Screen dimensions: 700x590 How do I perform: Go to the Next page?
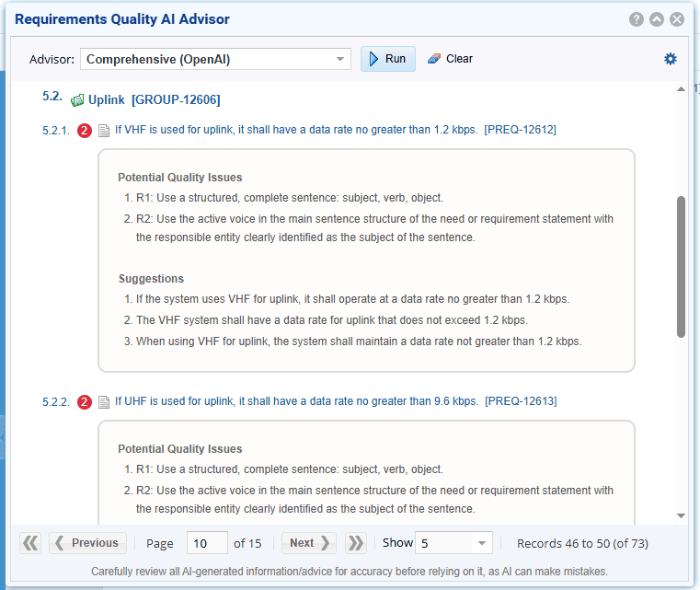(x=308, y=543)
